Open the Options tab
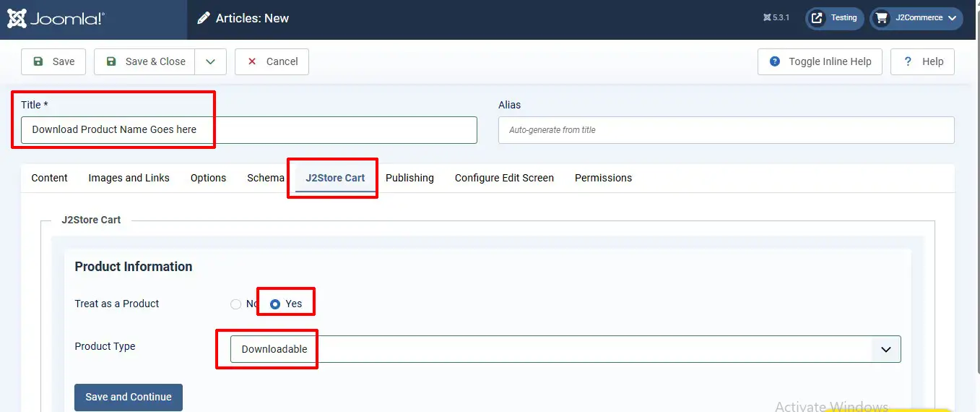980x412 pixels. 209,178
